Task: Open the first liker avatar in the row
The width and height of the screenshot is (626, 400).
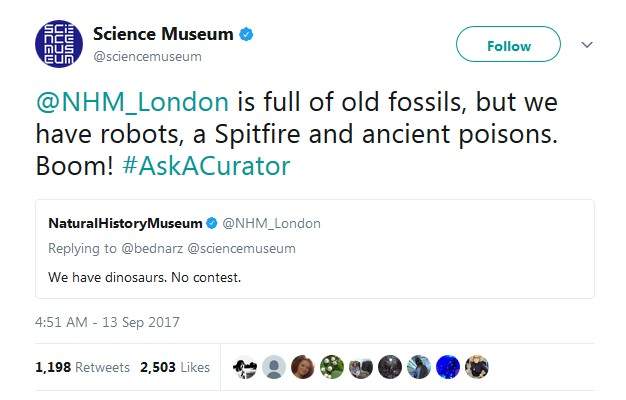Action: 244,367
